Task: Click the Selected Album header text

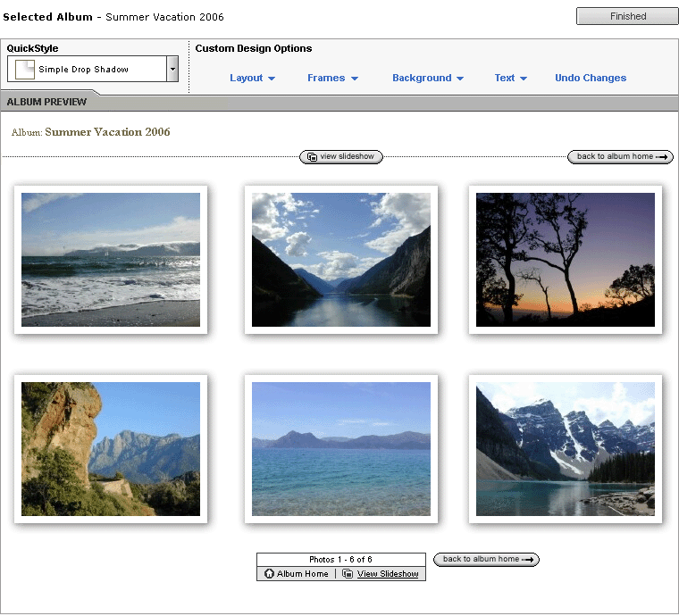Action: pos(47,17)
